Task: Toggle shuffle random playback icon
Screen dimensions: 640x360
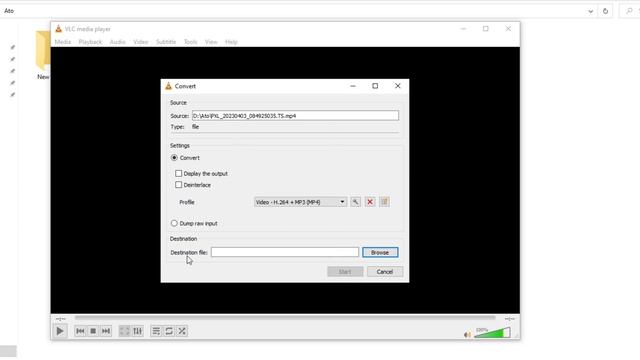Action: 182,331
